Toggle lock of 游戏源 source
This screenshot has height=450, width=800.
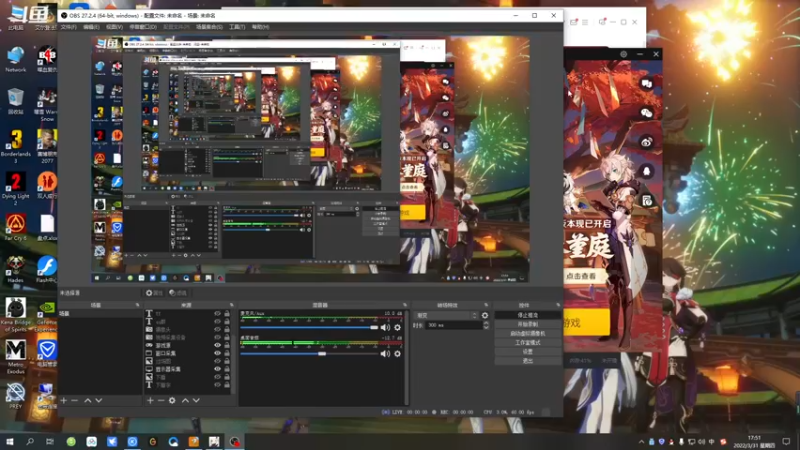tap(227, 345)
